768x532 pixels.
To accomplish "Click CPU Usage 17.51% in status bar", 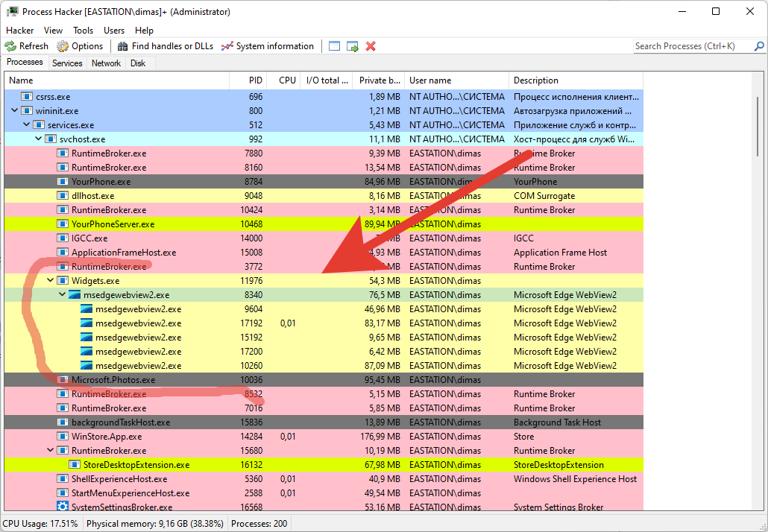I will (x=40, y=524).
